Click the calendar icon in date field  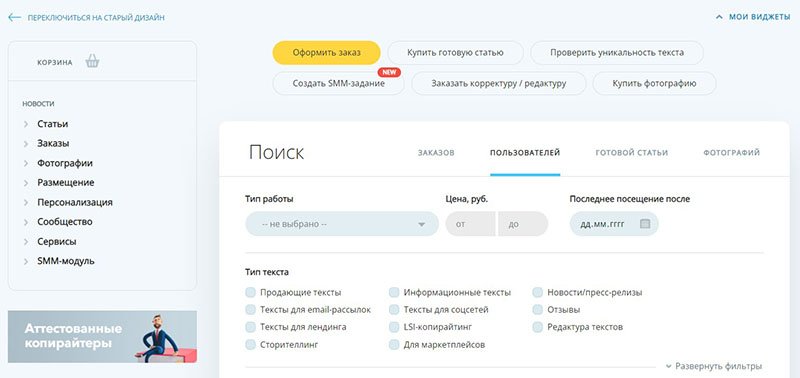click(x=645, y=223)
